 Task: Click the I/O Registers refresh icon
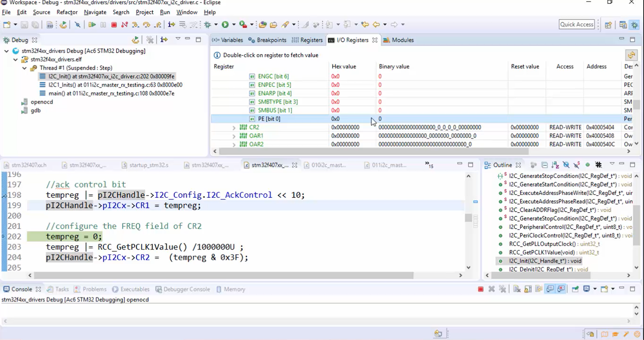[631, 55]
